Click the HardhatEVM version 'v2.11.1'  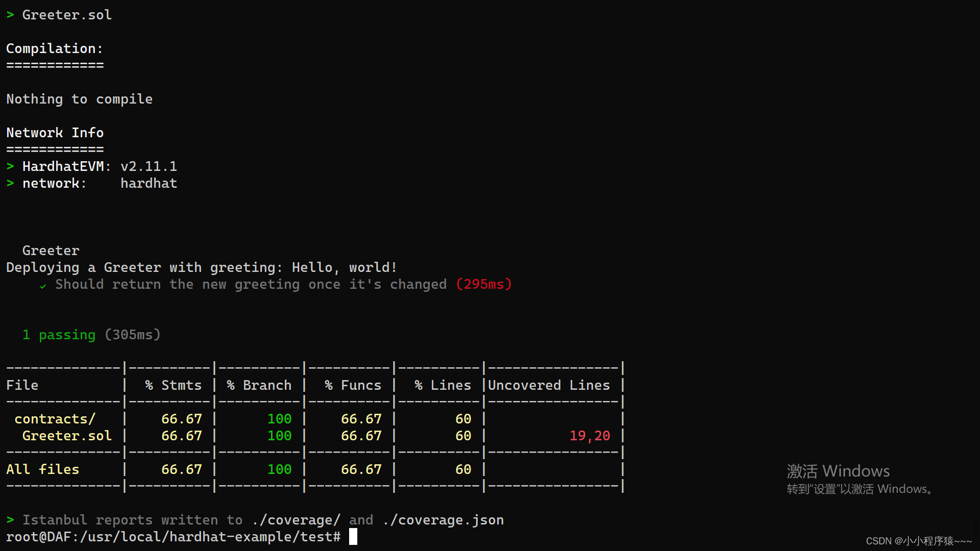tap(149, 166)
